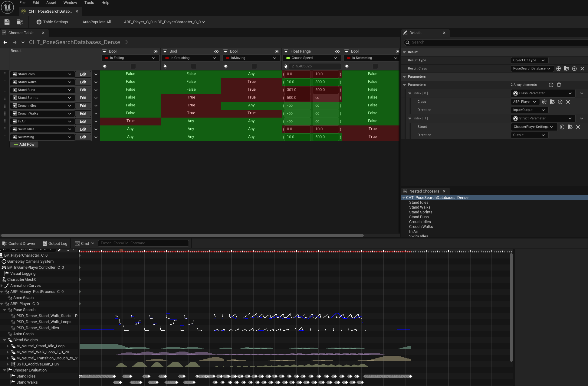Open the Result Type dropdown
The width and height of the screenshot is (588, 386).
pyautogui.click(x=529, y=60)
